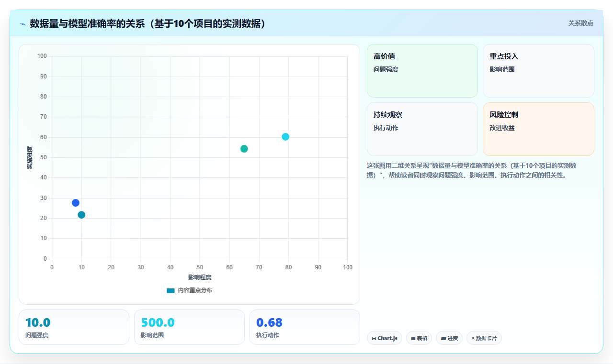Toggle the 内容重点分布 legend swatch
Image resolution: width=613 pixels, height=364 pixels.
click(170, 290)
